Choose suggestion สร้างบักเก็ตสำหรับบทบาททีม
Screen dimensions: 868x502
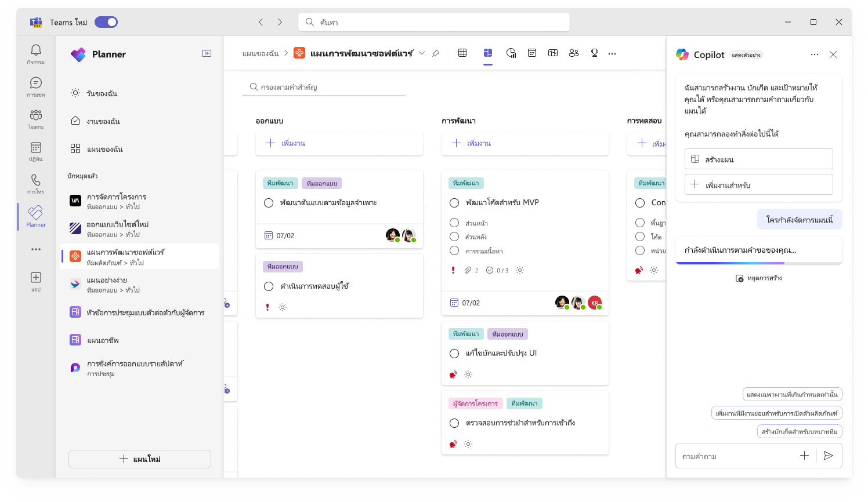tap(800, 431)
